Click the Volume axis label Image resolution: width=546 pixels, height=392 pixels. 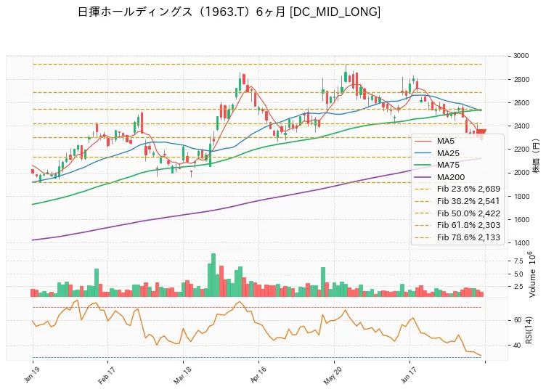tap(531, 275)
